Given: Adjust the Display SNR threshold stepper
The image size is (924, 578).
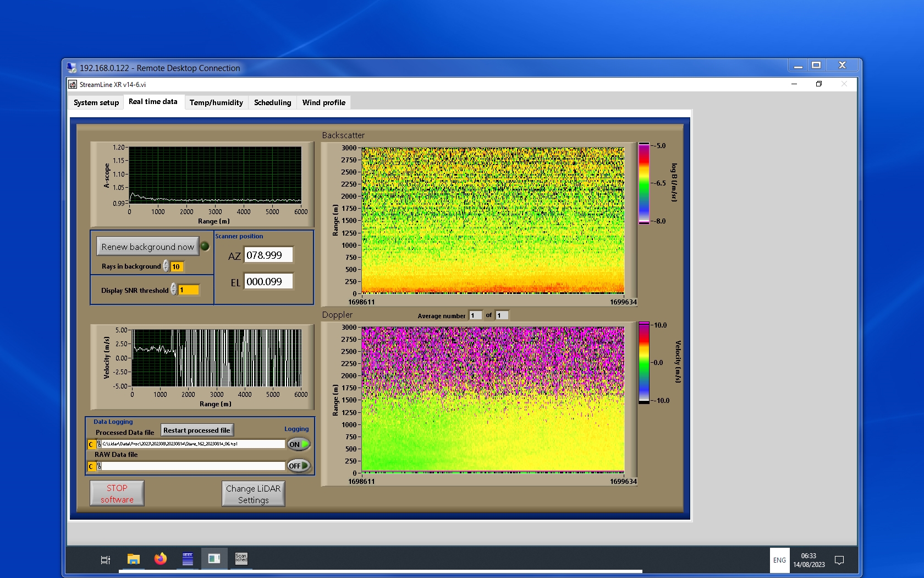Looking at the screenshot, I should point(173,290).
